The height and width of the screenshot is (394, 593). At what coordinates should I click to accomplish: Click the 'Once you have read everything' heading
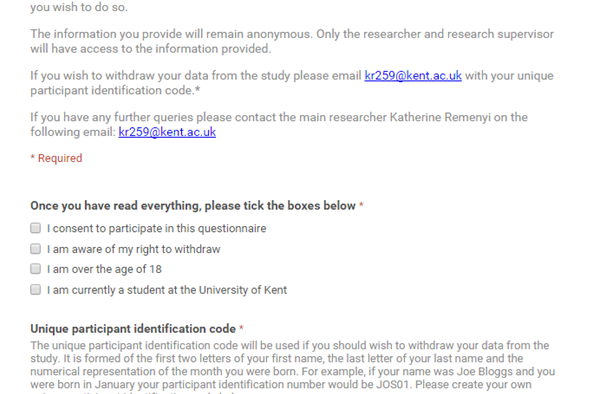pos(193,206)
